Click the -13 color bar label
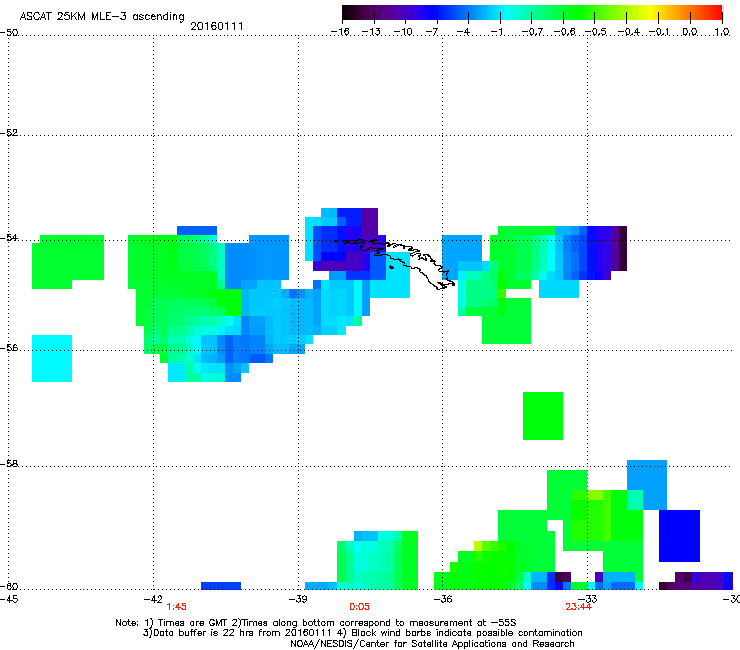The width and height of the screenshot is (740, 650). coord(372,32)
